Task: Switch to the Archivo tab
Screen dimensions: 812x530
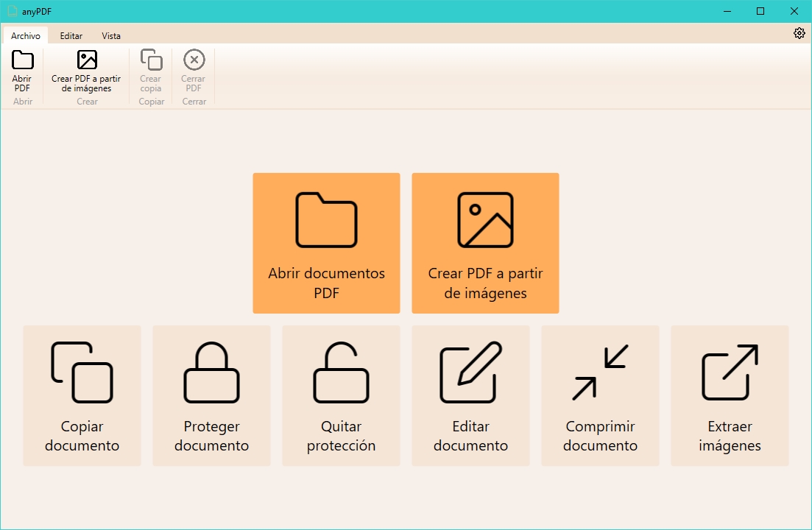Action: coord(25,36)
